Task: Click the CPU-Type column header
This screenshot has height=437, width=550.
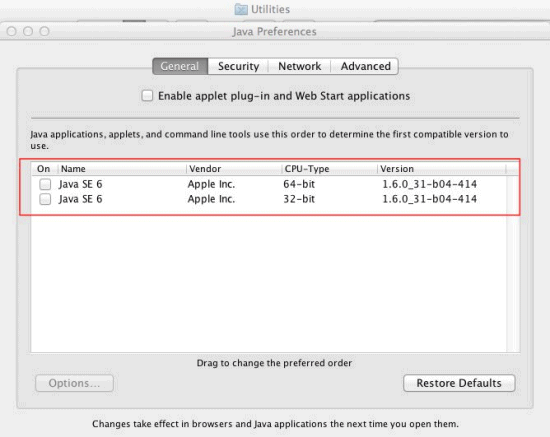Action: click(x=329, y=169)
